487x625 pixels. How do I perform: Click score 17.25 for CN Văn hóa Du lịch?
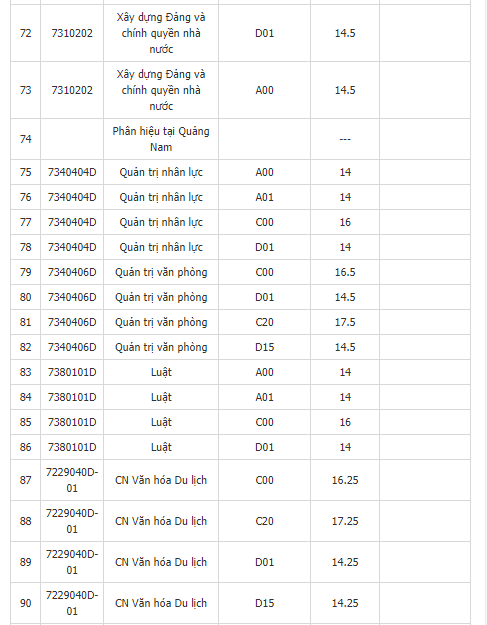tap(345, 521)
